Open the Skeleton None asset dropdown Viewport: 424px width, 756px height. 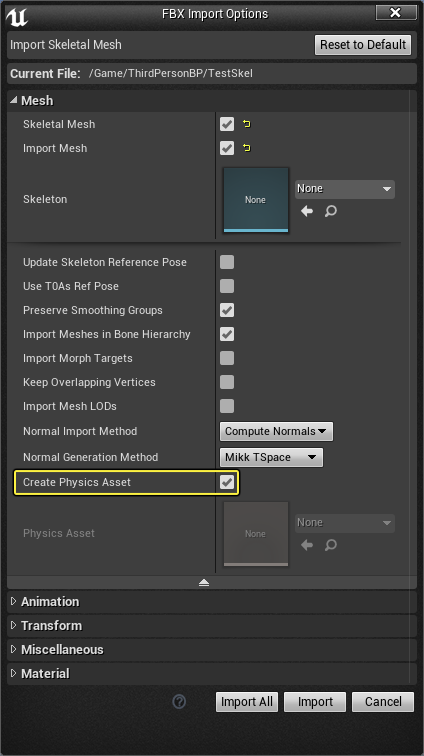click(345, 189)
